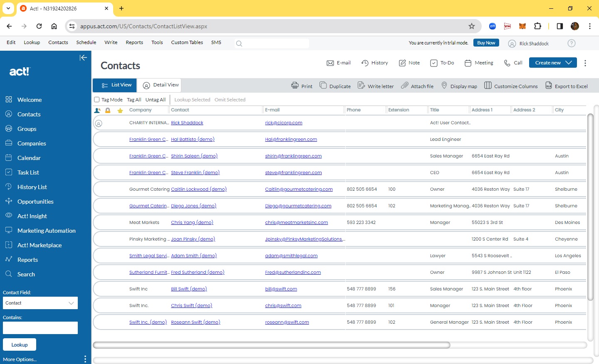
Task: Open the Lookup menu
Action: [32, 42]
